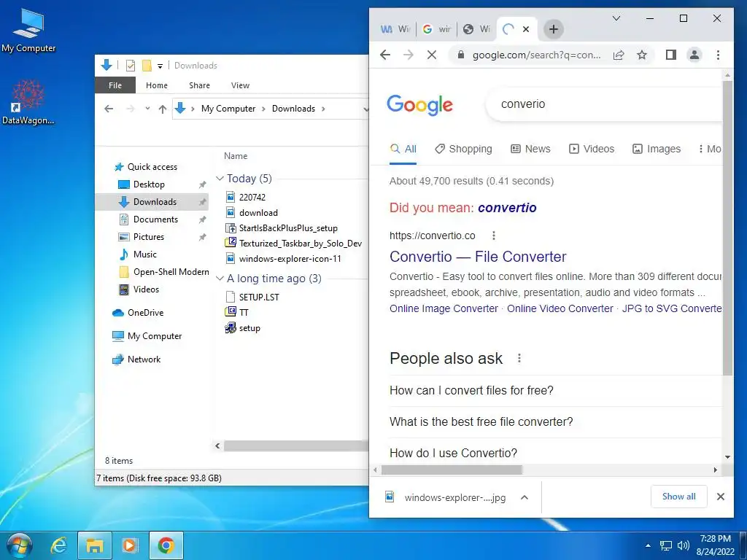Viewport: 747px width, 560px height.
Task: Switch to the Google 'wir' tab
Action: pos(436,29)
